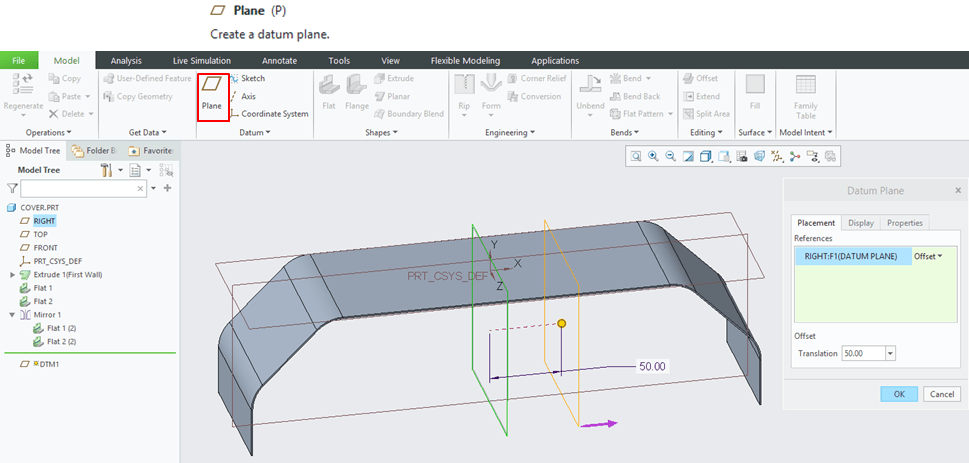
Task: Click the Refit view icon
Action: [x=635, y=156]
